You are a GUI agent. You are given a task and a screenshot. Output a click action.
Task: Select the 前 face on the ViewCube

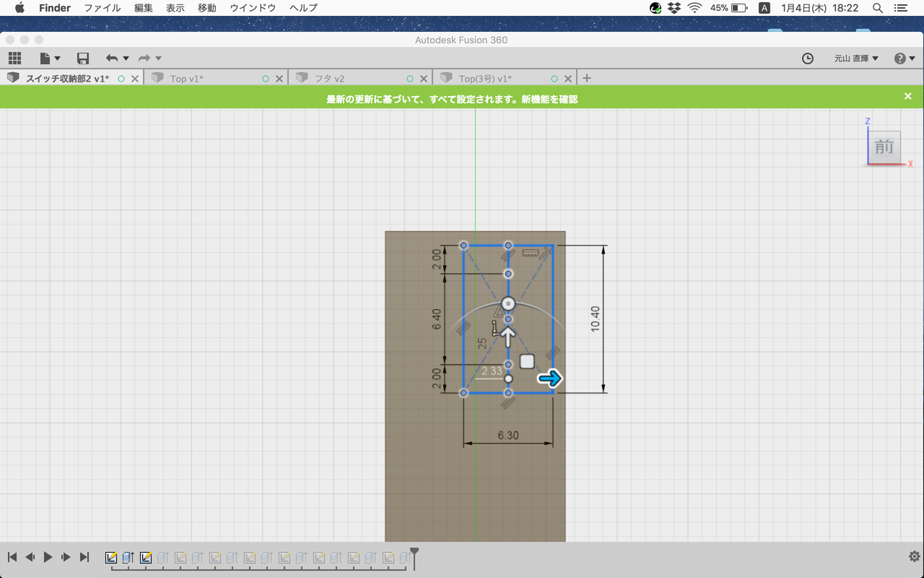pos(884,147)
